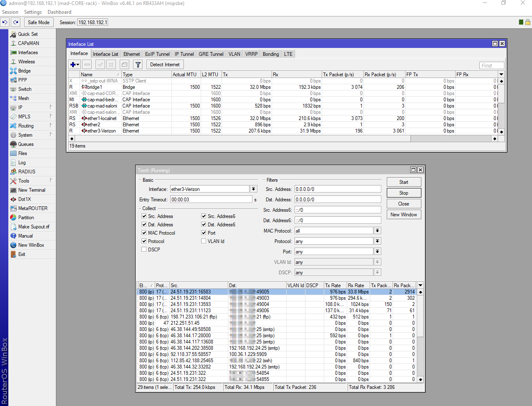Image resolution: width=532 pixels, height=406 pixels.
Task: Open the Settings menu
Action: click(33, 12)
